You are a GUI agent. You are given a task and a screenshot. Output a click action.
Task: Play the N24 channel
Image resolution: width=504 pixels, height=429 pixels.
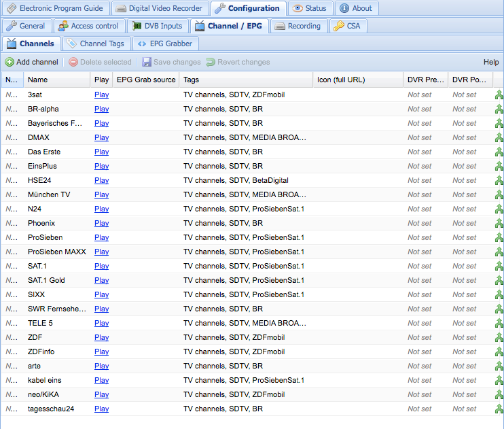point(102,209)
